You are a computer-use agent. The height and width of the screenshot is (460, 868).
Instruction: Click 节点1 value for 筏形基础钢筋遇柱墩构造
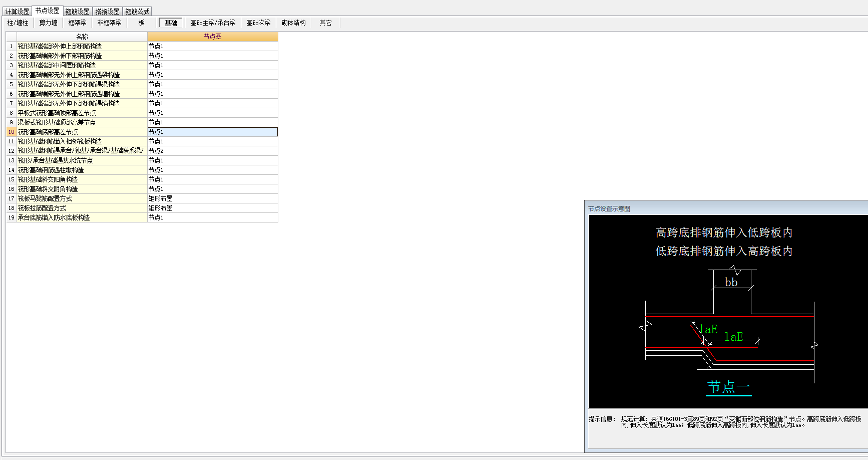tap(212, 170)
